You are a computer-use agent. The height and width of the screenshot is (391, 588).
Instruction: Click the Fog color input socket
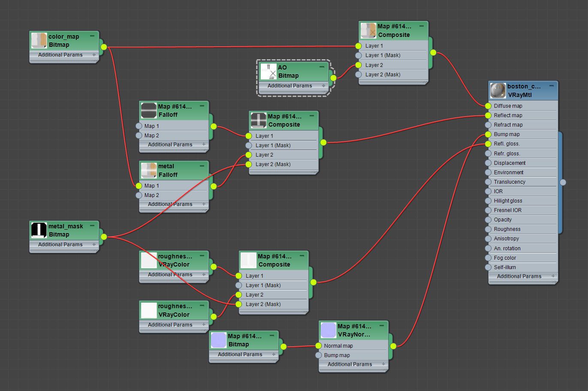[488, 258]
